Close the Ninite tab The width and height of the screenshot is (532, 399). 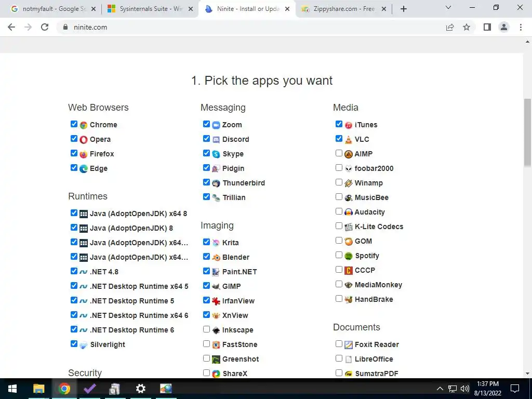287,9
